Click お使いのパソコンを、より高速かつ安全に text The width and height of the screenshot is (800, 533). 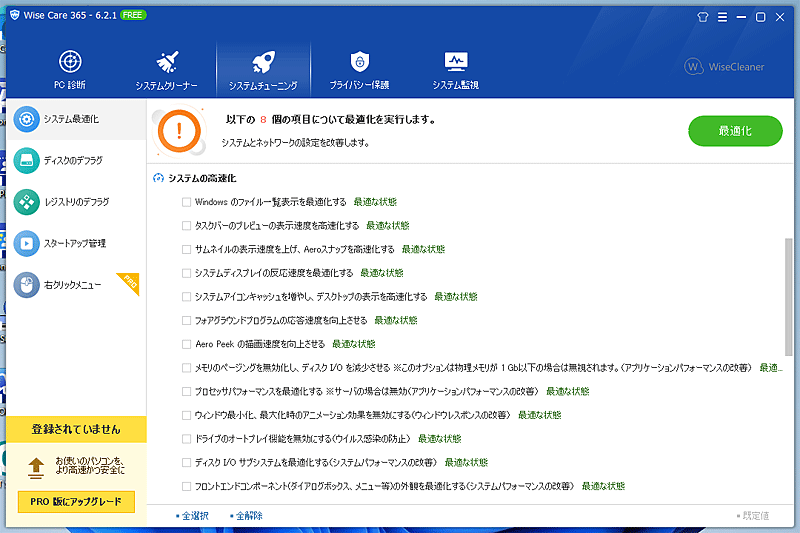(x=90, y=466)
